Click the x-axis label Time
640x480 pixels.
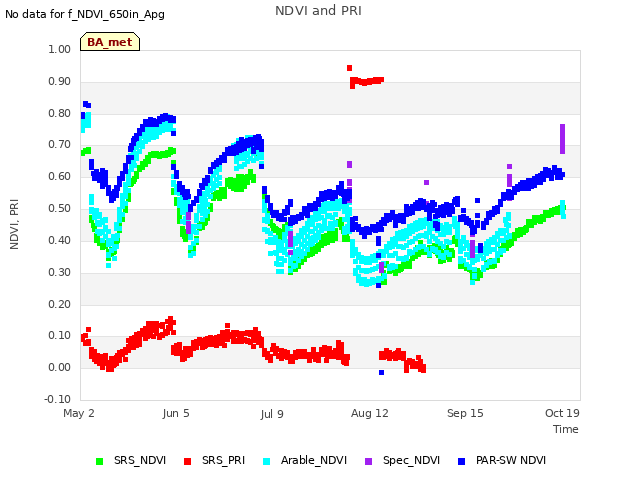(x=566, y=429)
